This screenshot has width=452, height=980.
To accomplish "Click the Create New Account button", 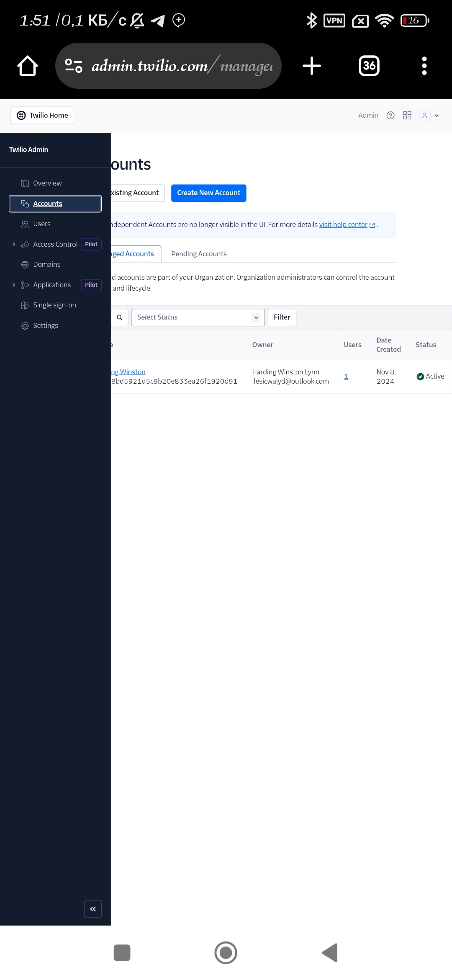I will [208, 193].
